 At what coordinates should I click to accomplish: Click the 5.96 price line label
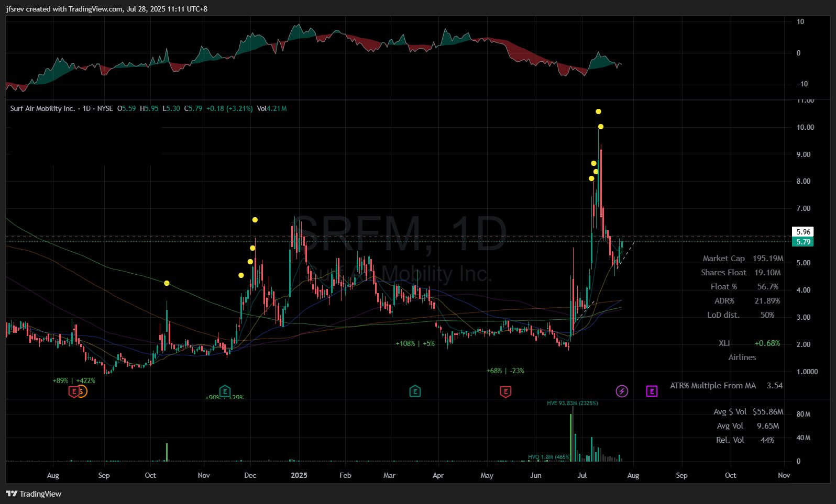pyautogui.click(x=804, y=231)
